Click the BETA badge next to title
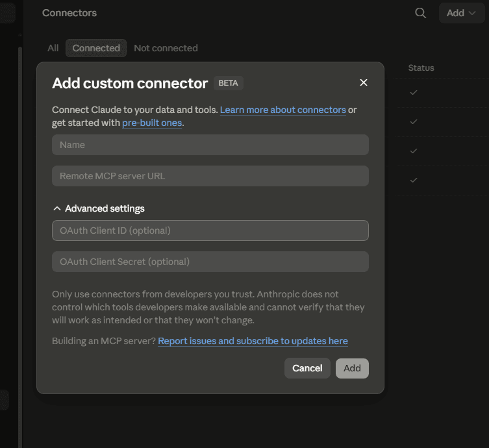Viewport: 489px width, 448px height. tap(229, 83)
